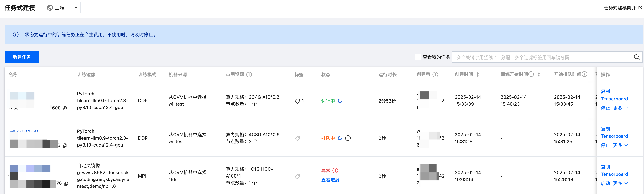Expand 更多 menu for the running task
Screen dimensions: 644x194
[x=620, y=108]
